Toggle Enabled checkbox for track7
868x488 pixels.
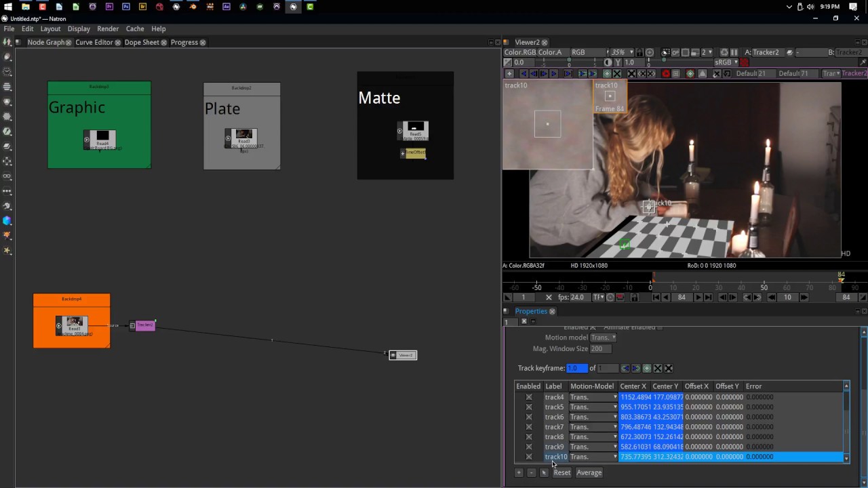(x=529, y=427)
